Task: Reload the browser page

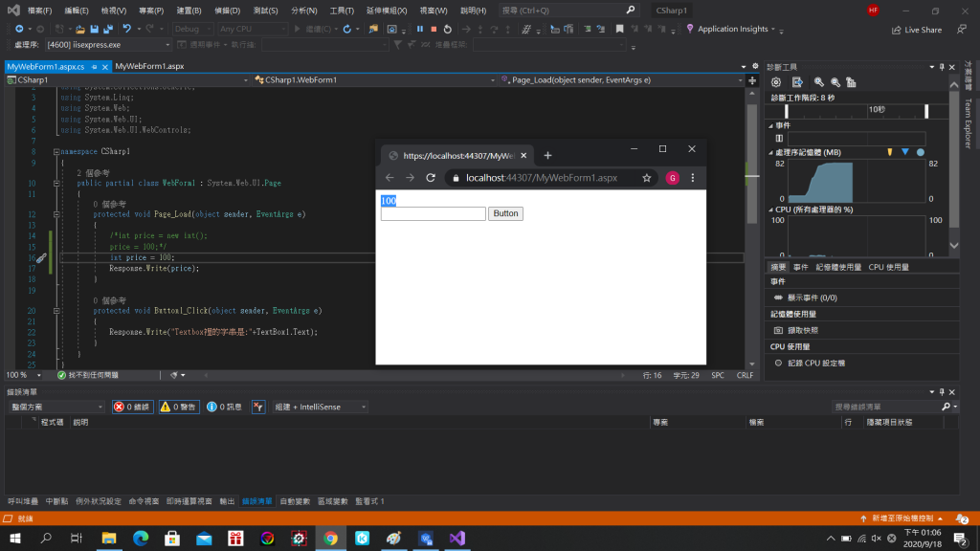Action: [x=431, y=178]
